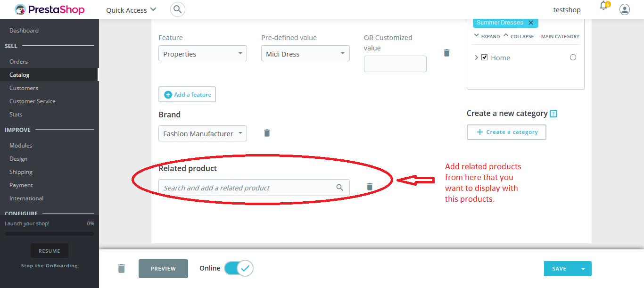
Task: Open Shipping in sidebar menu
Action: tap(21, 172)
